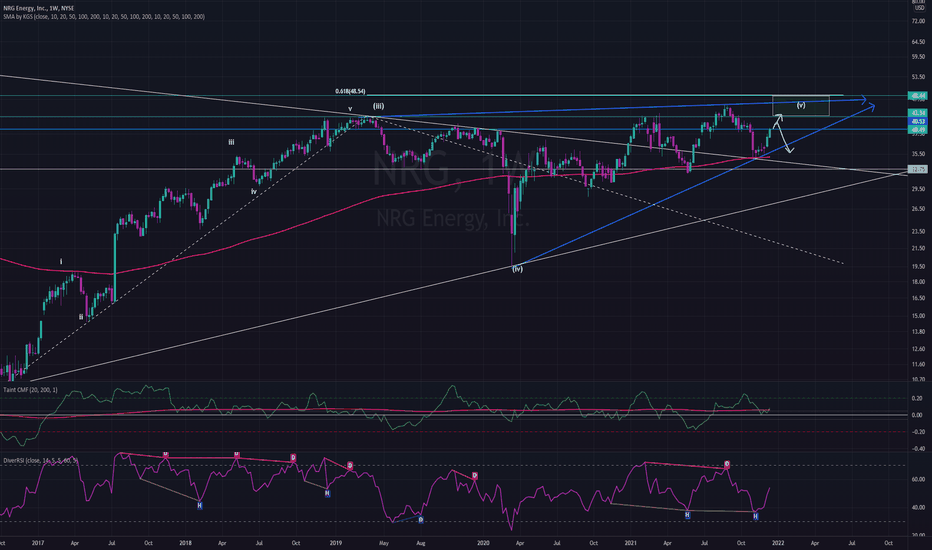Screen dimensions: 932x550
Task: Click the 0.20 CMF scale label
Action: click(917, 398)
